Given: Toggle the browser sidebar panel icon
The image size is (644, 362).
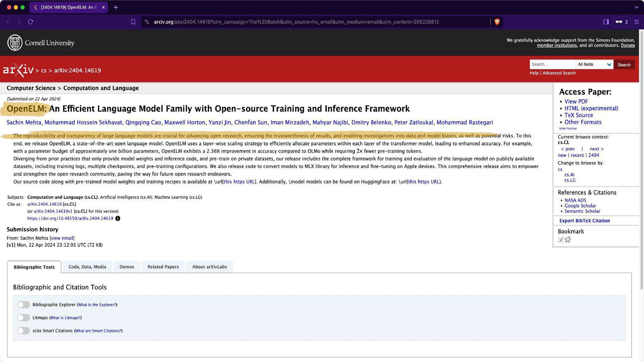Looking at the screenshot, I should pyautogui.click(x=606, y=22).
